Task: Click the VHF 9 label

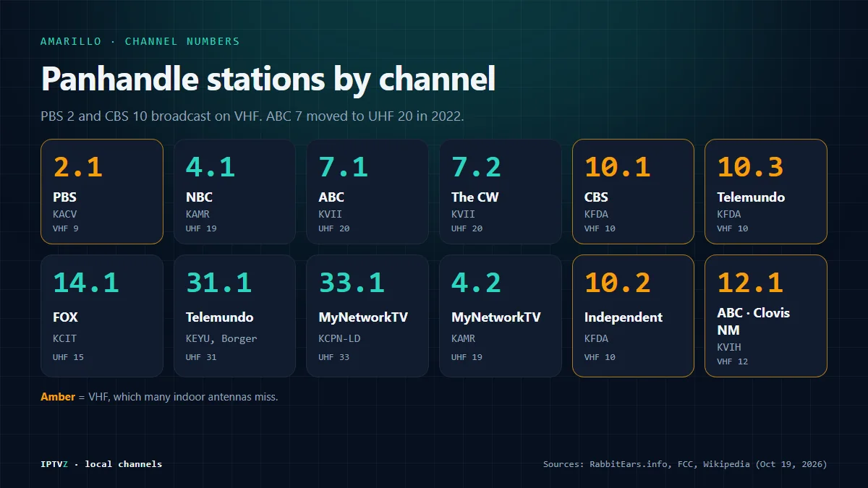Action: point(66,228)
